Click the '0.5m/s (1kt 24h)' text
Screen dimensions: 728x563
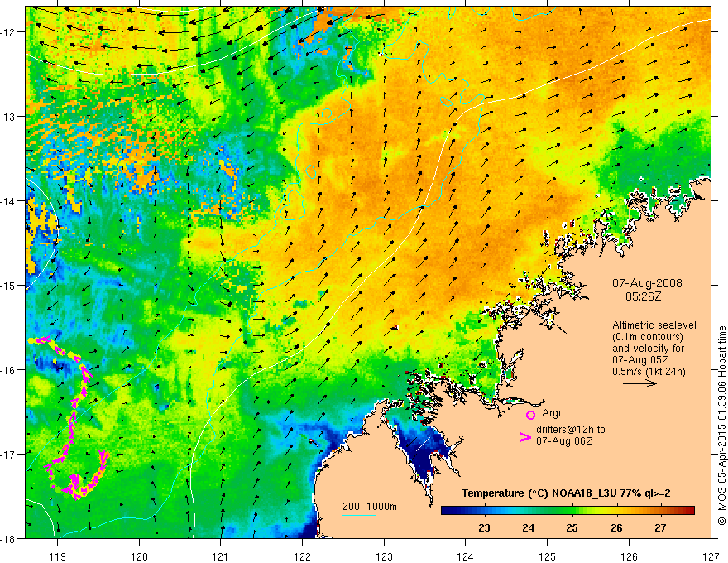point(649,371)
